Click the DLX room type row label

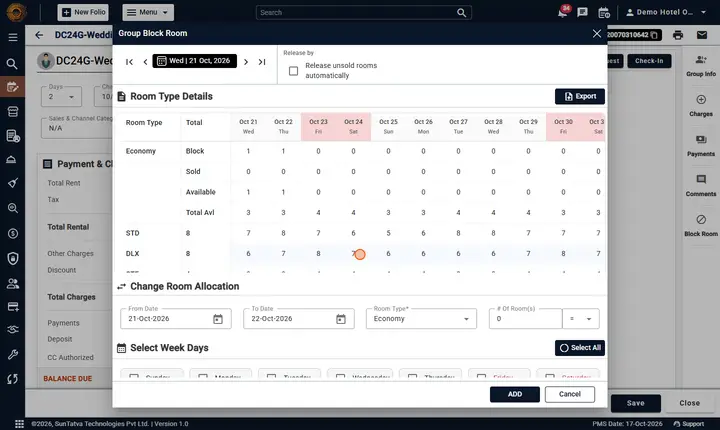[x=132, y=254]
